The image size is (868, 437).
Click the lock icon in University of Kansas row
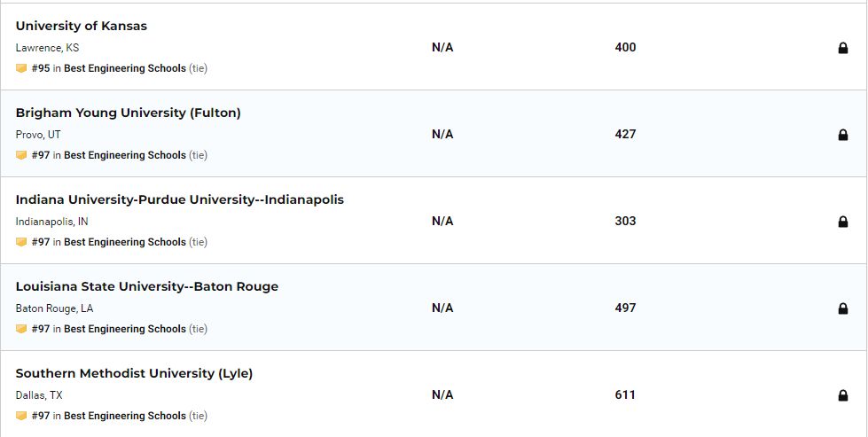(x=842, y=48)
